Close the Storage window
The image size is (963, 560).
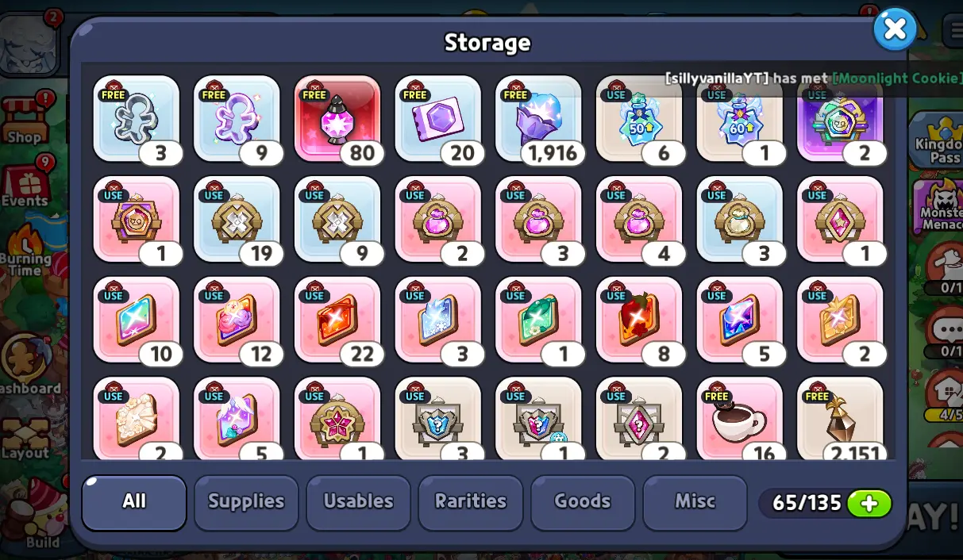[x=895, y=29]
